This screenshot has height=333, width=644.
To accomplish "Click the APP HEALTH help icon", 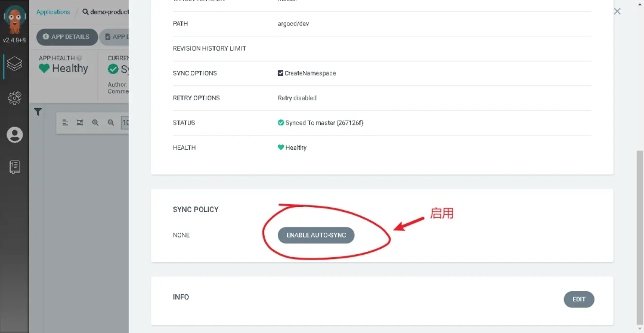I will point(79,58).
